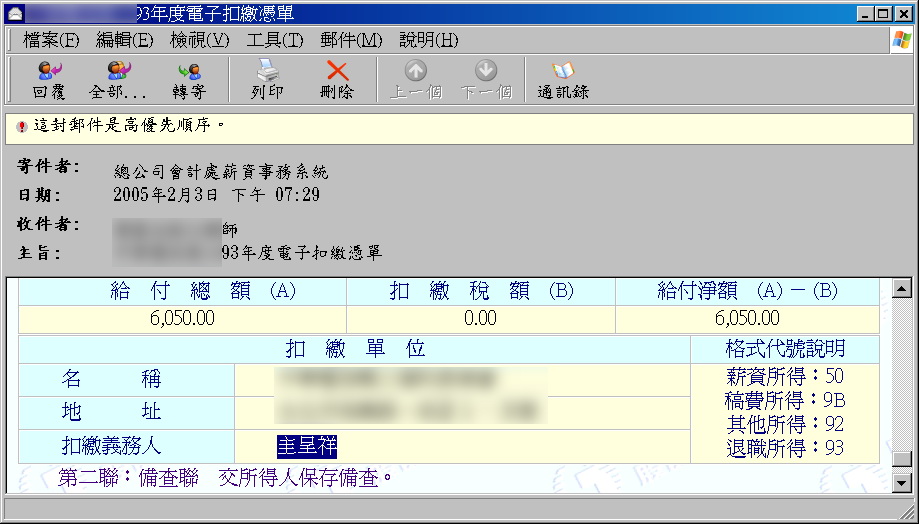Click the 稿費所得：9B code line
This screenshot has height=524, width=919.
point(785,400)
